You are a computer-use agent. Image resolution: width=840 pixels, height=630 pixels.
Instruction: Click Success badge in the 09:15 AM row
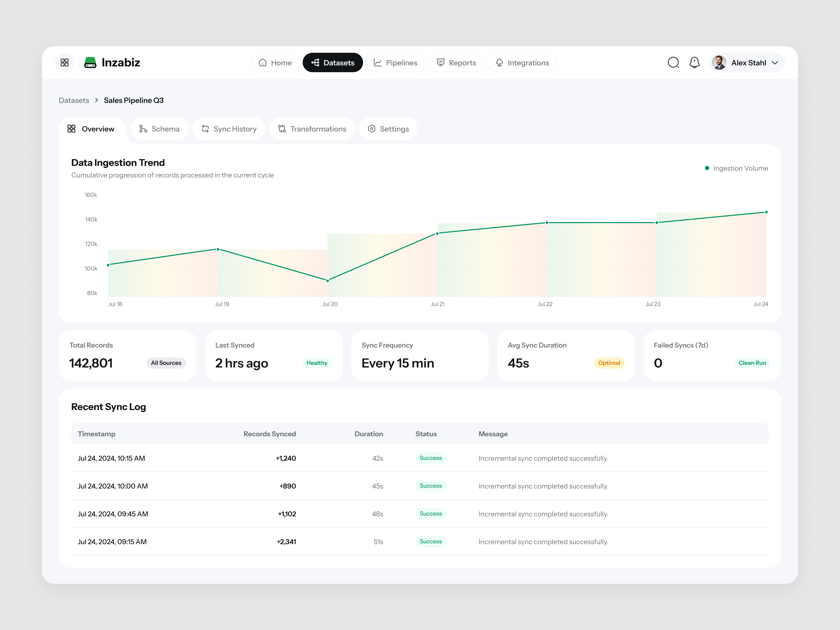coord(431,542)
